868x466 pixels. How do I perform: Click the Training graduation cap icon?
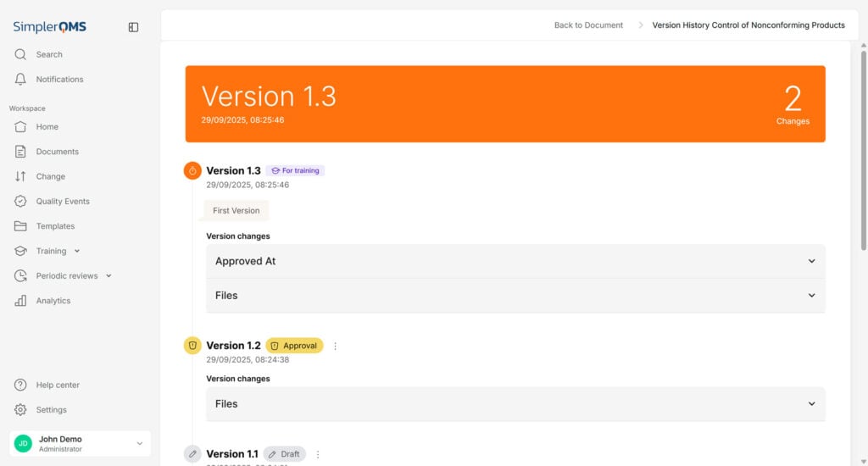pos(20,252)
